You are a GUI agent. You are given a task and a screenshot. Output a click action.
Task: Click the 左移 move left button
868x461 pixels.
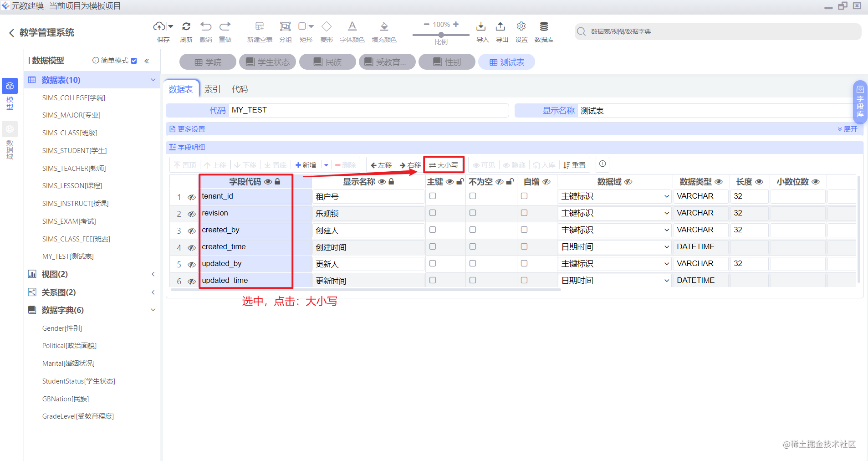click(x=381, y=165)
